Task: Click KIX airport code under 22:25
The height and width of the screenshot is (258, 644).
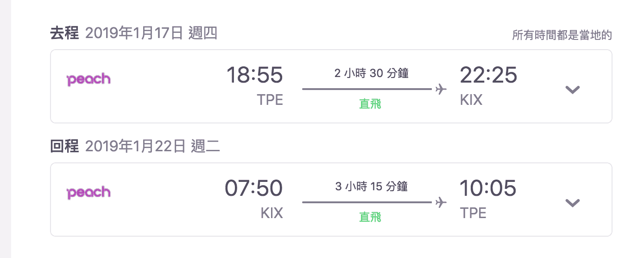Action: coord(471,100)
